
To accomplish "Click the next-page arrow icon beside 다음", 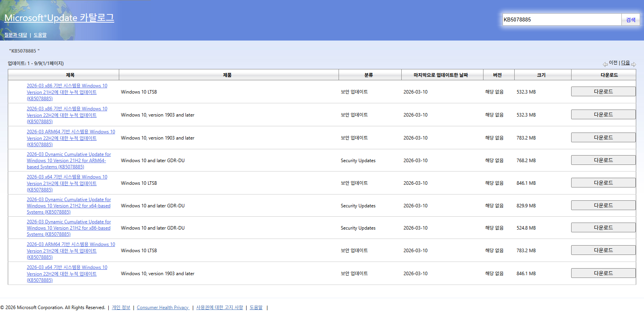I will 633,64.
